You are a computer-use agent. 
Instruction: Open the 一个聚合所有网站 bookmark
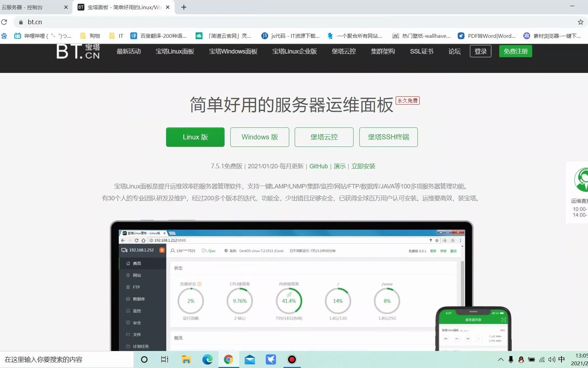(355, 36)
